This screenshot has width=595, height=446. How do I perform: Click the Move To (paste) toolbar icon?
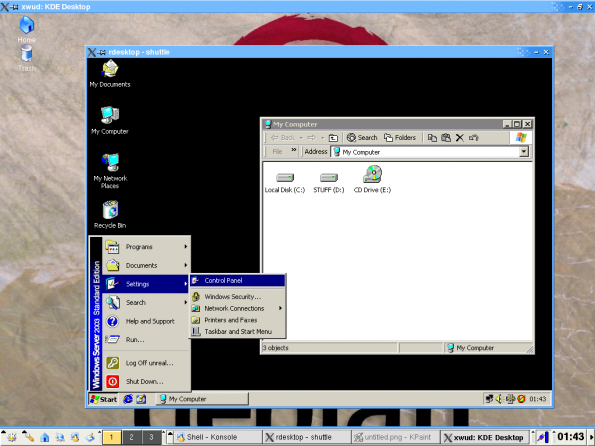(x=446, y=137)
